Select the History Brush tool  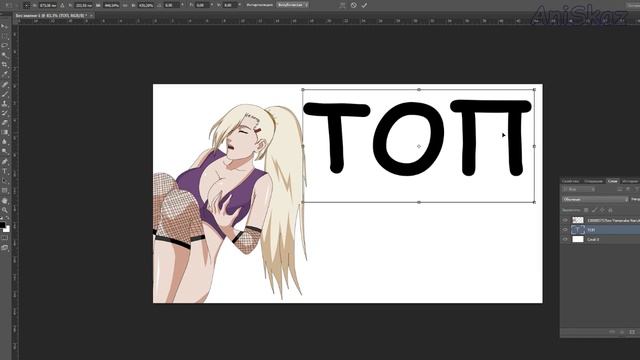4,113
